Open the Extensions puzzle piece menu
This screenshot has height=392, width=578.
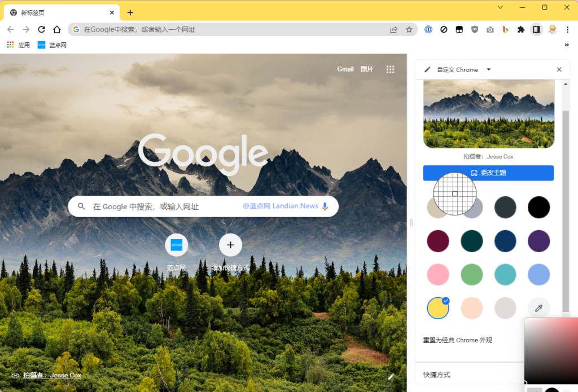521,29
